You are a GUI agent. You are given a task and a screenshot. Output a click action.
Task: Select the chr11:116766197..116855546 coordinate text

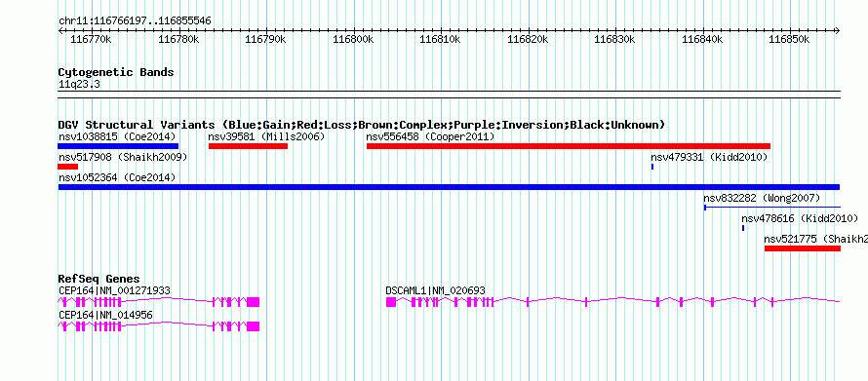135,20
